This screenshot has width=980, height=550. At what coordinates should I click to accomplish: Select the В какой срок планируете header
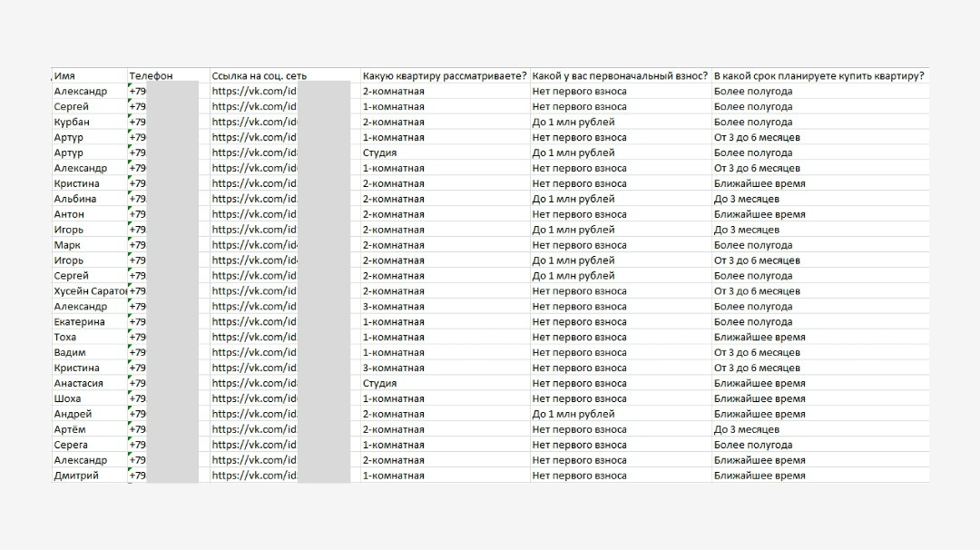click(x=818, y=76)
